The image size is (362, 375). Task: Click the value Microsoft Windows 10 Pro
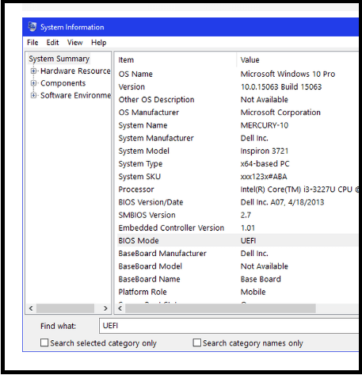[288, 74]
